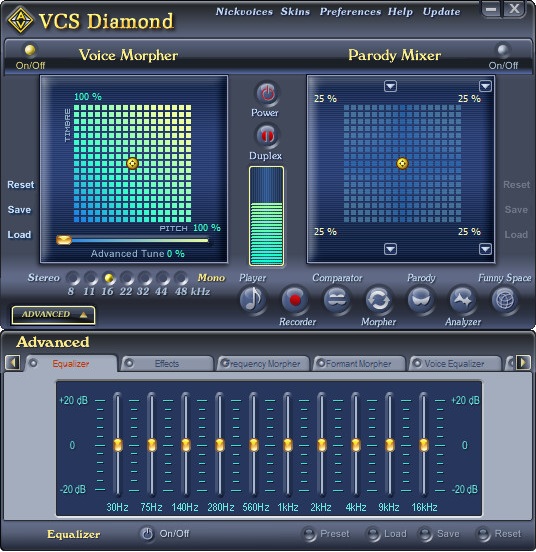Screen dimensions: 536x552
Task: Open the Comparator icon
Action: point(336,300)
